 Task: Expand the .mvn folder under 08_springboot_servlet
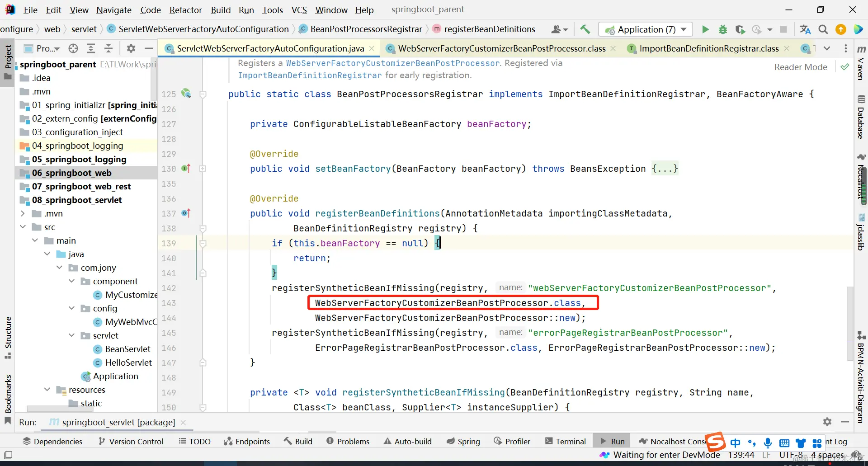[23, 213]
